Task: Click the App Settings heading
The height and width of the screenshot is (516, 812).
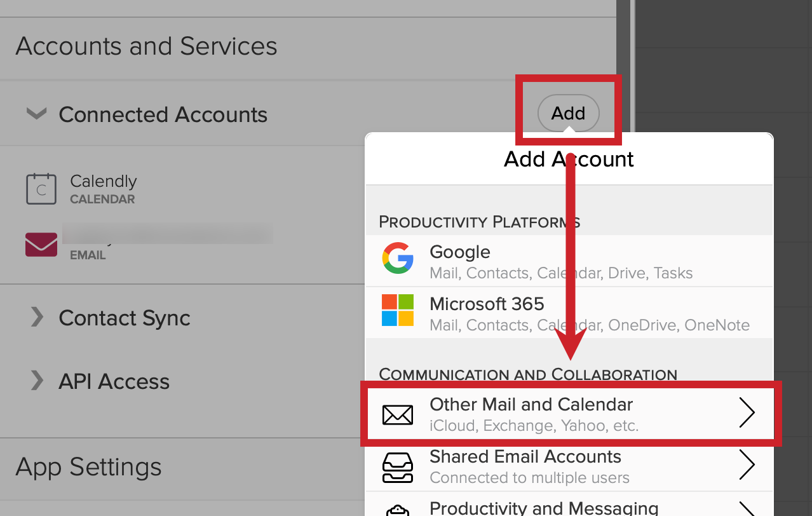Action: [88, 467]
